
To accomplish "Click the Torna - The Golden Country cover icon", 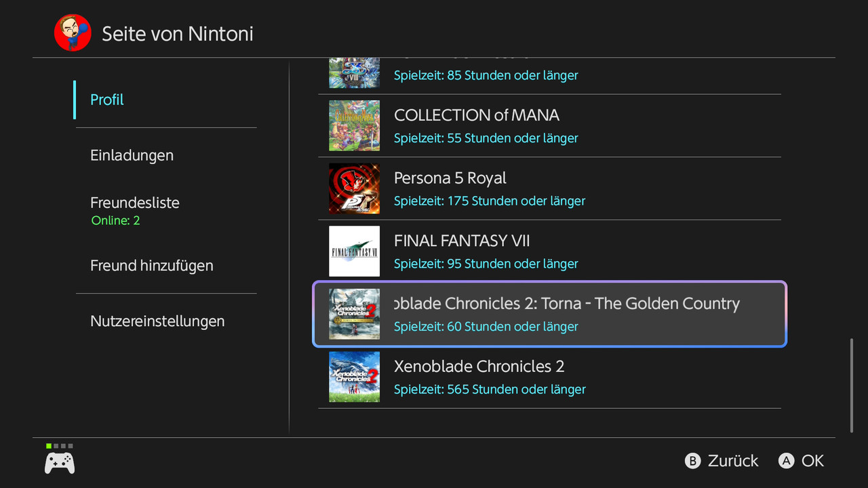I will [x=354, y=314].
